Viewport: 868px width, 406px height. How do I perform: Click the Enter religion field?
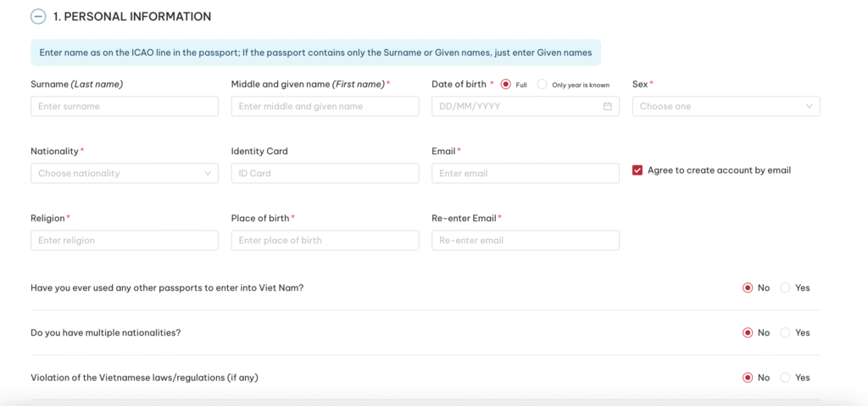click(x=124, y=241)
